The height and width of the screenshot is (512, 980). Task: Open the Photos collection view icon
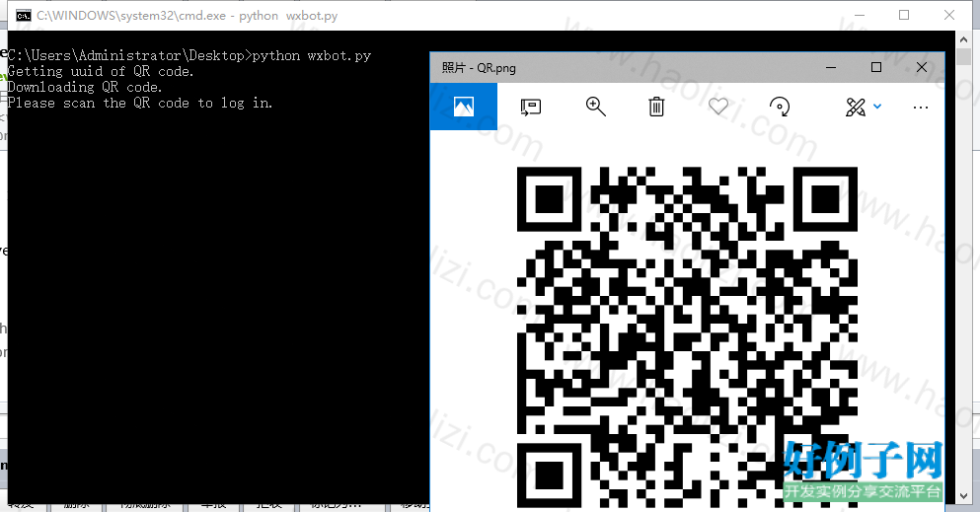(463, 107)
